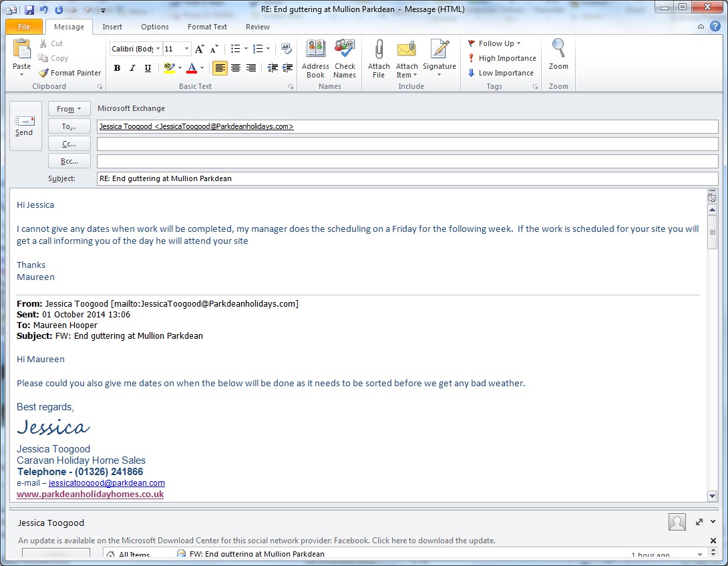Minimize the ribbon with the caret icon
728x566 pixels.
coord(701,27)
